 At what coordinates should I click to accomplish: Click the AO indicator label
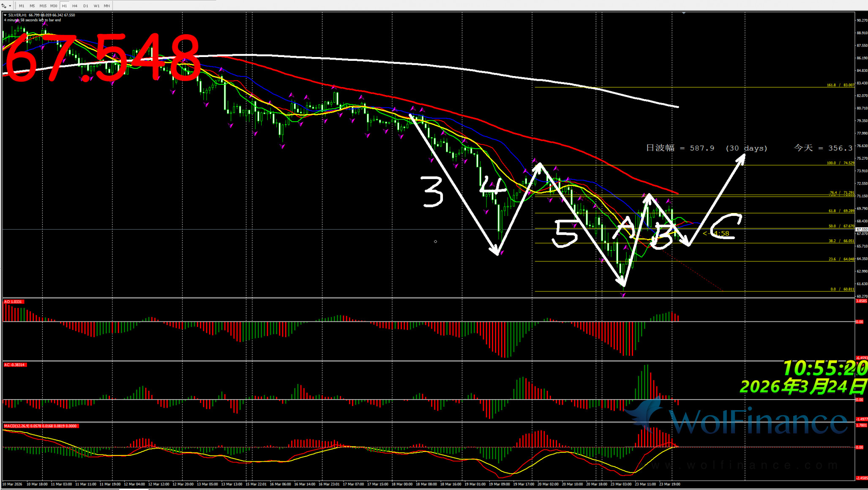pyautogui.click(x=13, y=302)
